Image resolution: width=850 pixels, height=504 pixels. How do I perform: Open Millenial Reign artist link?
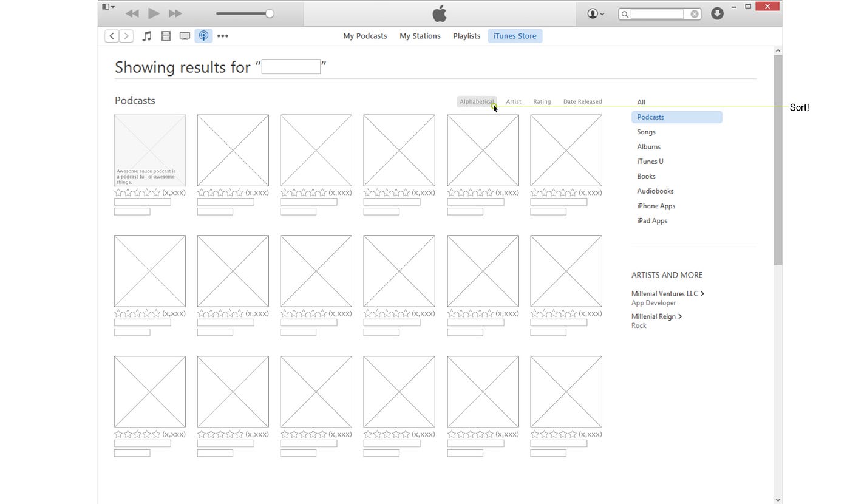pos(656,316)
